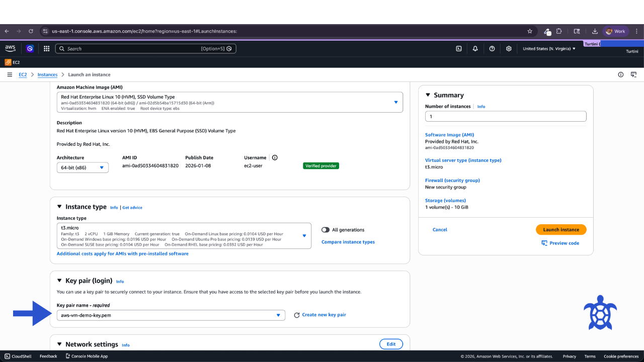Open the help question mark menu
Image resolution: width=644 pixels, height=362 pixels.
pos(492,49)
